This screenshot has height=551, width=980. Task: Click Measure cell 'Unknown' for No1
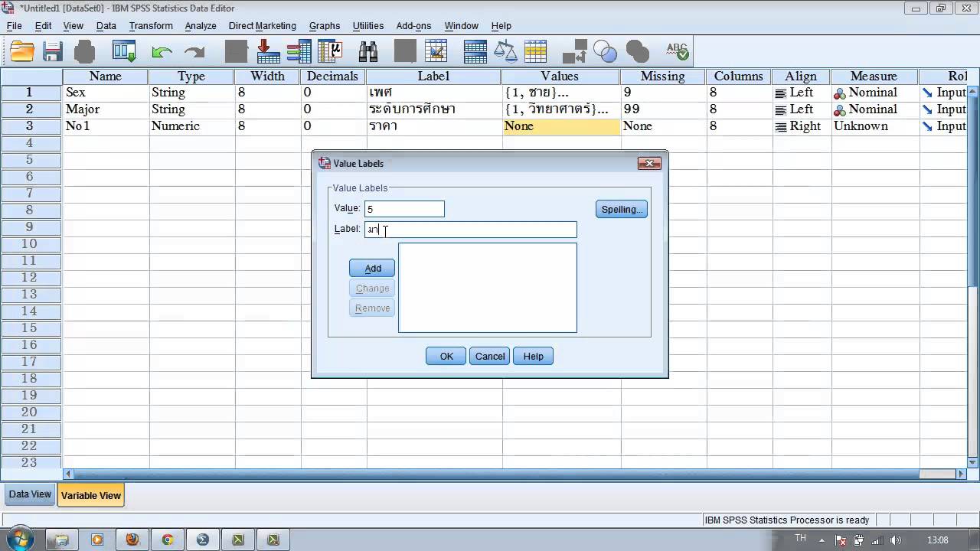coord(874,126)
